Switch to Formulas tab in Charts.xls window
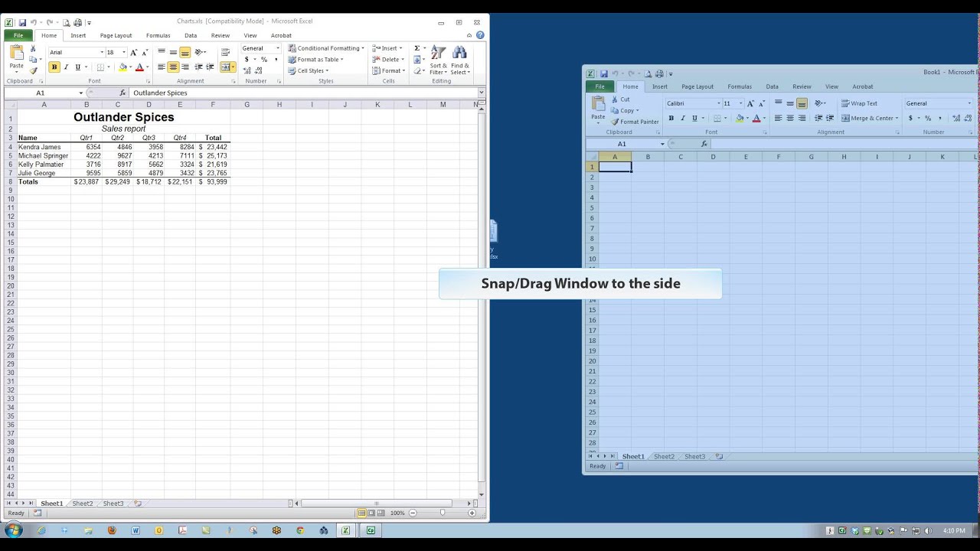 click(158, 35)
